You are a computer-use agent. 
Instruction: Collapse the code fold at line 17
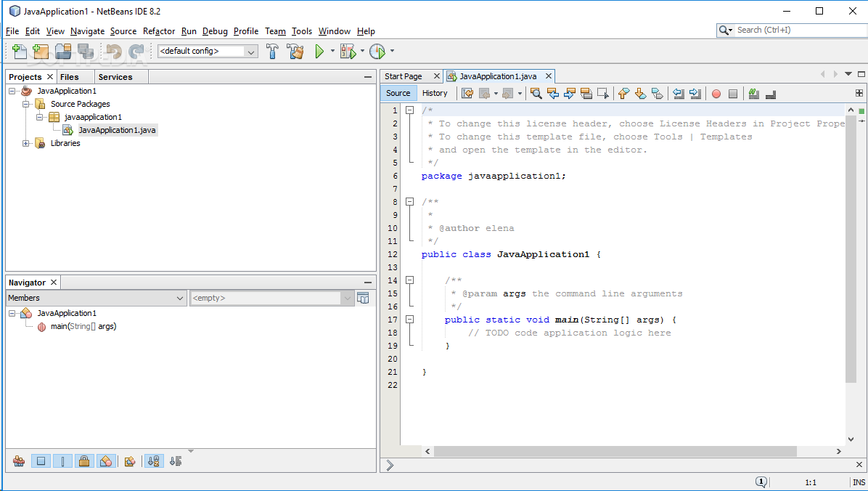point(409,320)
